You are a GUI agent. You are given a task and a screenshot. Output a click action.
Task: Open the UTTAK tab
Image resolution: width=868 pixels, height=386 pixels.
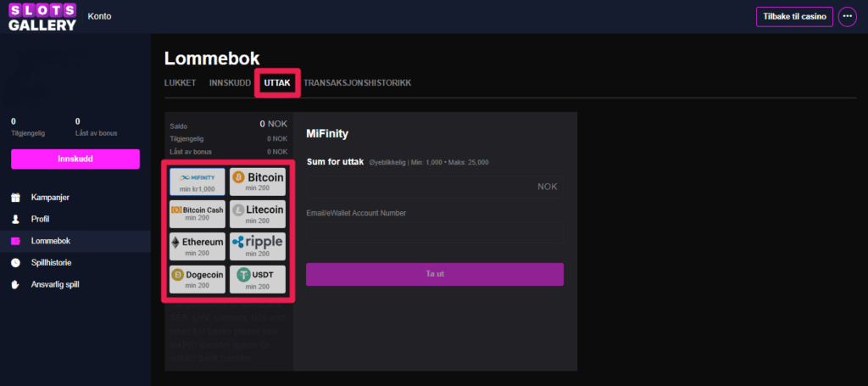277,83
